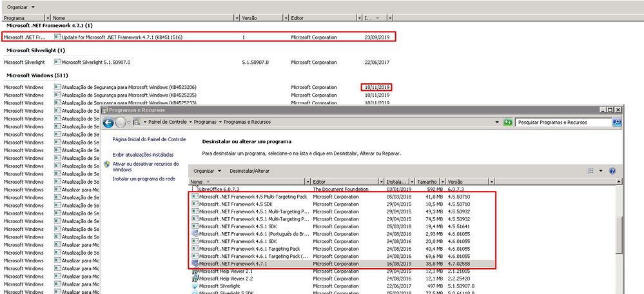This screenshot has height=294, width=644.
Task: Select the Multi-Targeting Pack row sized 74,5 MB
Action: click(341, 219)
